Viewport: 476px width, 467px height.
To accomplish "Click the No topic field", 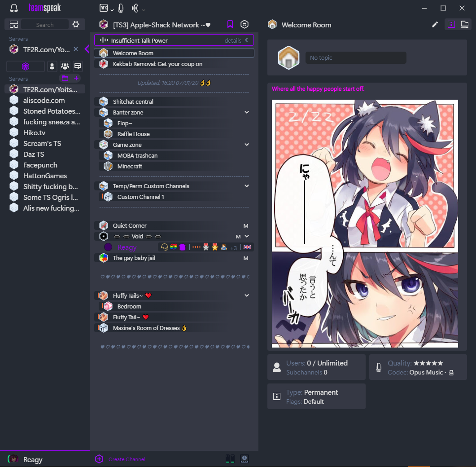I will coord(356,58).
